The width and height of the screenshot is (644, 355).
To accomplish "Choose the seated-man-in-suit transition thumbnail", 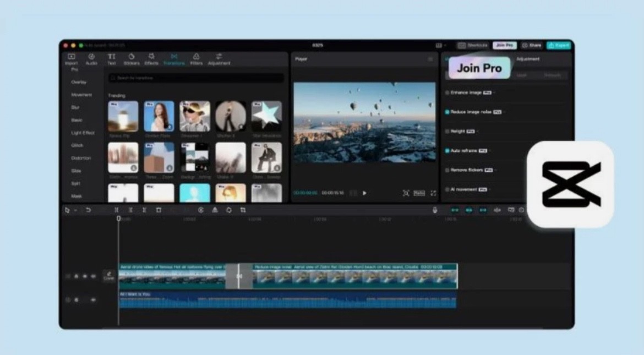I will click(x=266, y=157).
